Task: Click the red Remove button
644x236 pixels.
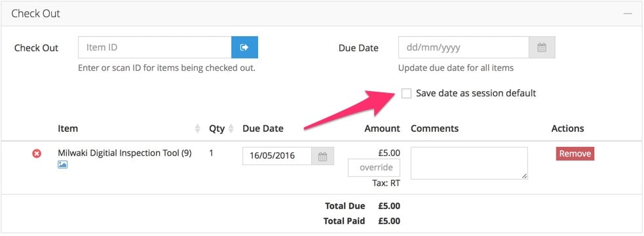Action: (575, 154)
